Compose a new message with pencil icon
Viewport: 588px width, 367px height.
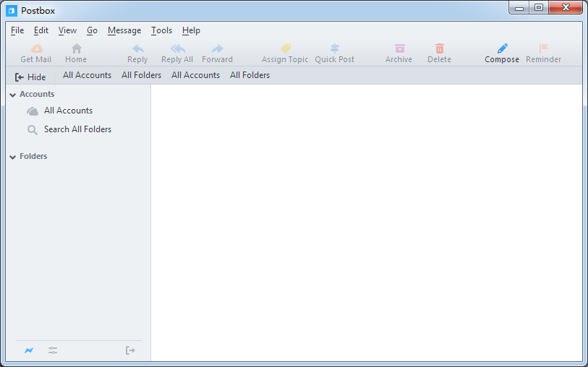click(x=502, y=48)
